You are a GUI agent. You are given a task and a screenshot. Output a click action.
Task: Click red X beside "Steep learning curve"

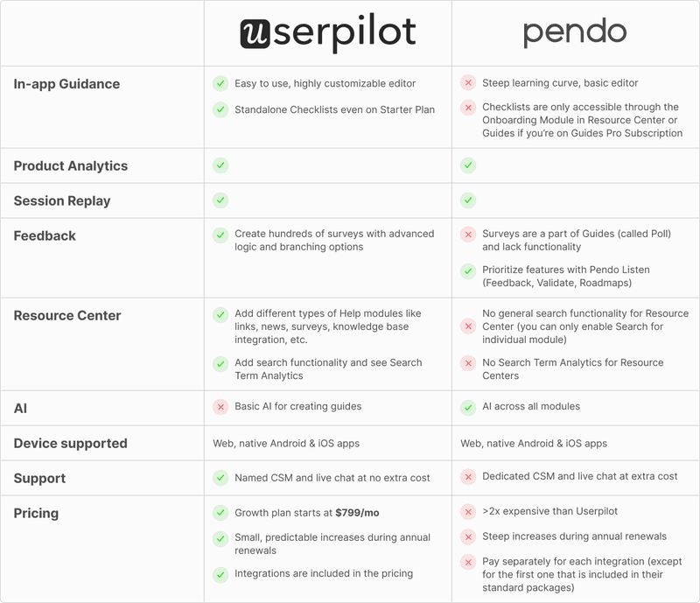(x=468, y=84)
